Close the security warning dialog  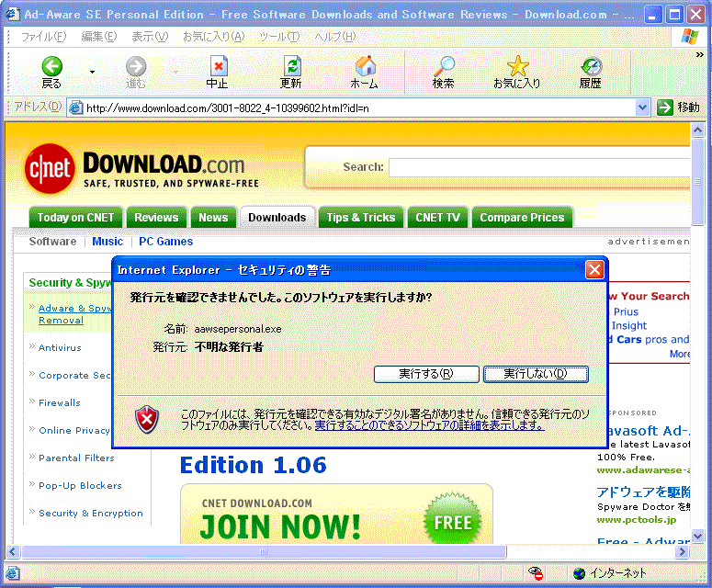pos(594,270)
